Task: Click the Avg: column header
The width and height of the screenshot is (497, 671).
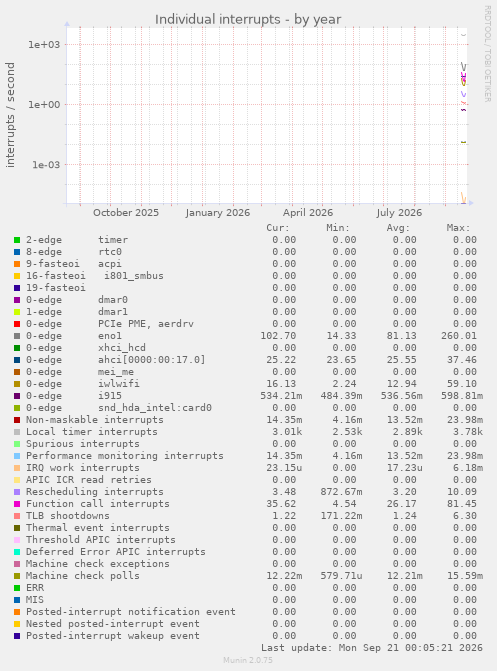Action: [x=398, y=228]
